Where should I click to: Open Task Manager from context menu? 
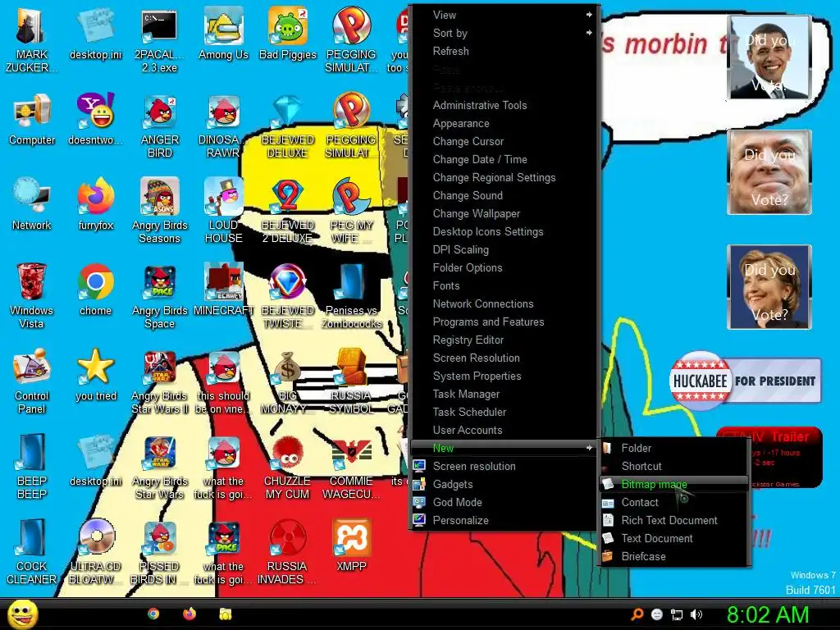tap(503, 394)
